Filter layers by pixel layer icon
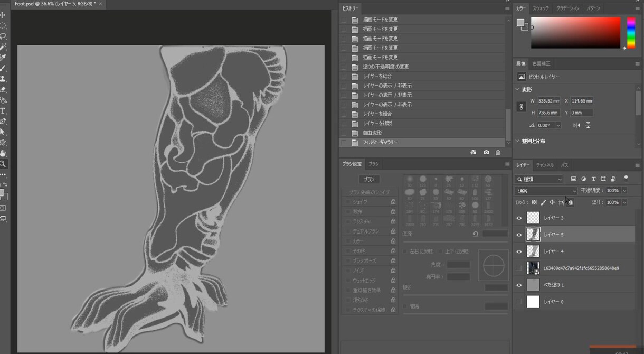The width and height of the screenshot is (644, 354). click(574, 179)
